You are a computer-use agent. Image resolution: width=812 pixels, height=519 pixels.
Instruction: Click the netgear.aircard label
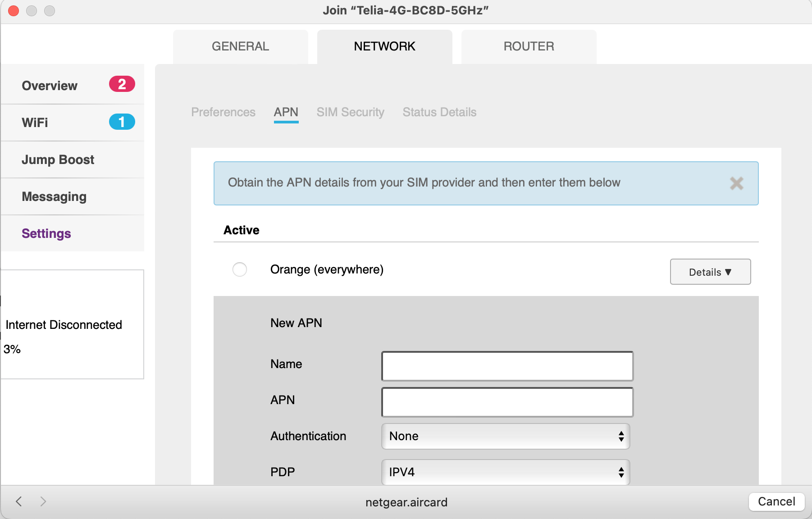point(406,502)
